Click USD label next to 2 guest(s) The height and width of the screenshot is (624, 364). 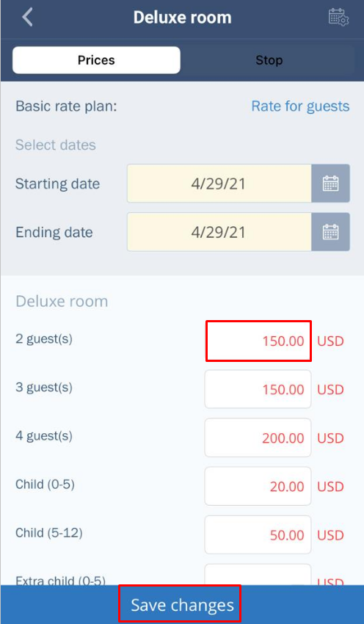pyautogui.click(x=330, y=341)
